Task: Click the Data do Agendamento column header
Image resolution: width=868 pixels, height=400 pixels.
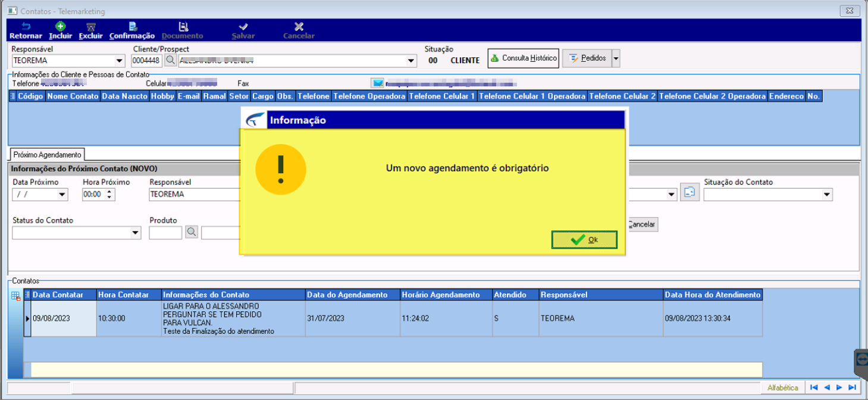Action: point(353,295)
